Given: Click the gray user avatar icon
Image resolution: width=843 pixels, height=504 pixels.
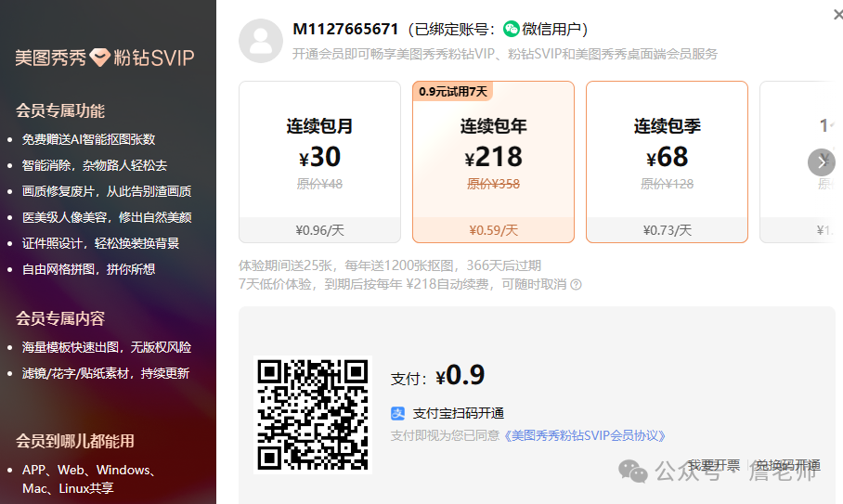Looking at the screenshot, I should tap(261, 41).
